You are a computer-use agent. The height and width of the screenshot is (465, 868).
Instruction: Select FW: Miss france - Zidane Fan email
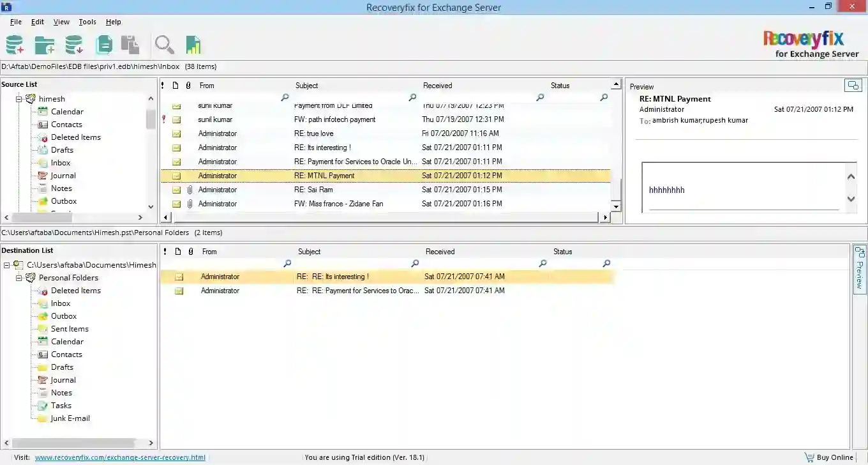point(385,204)
